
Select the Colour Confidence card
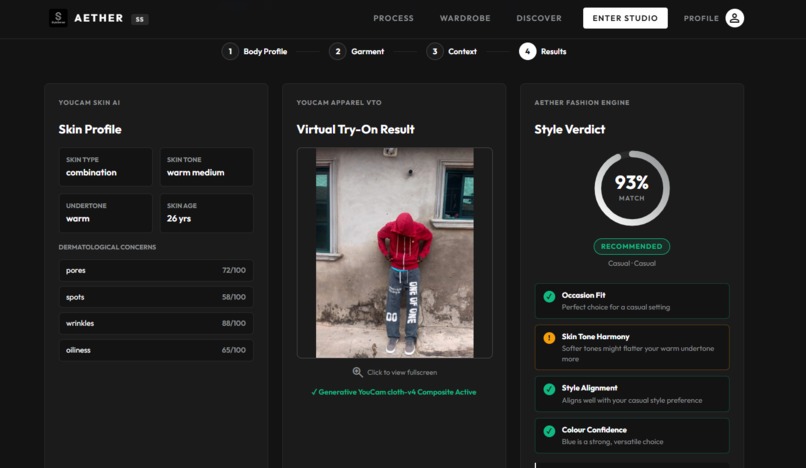coord(632,436)
